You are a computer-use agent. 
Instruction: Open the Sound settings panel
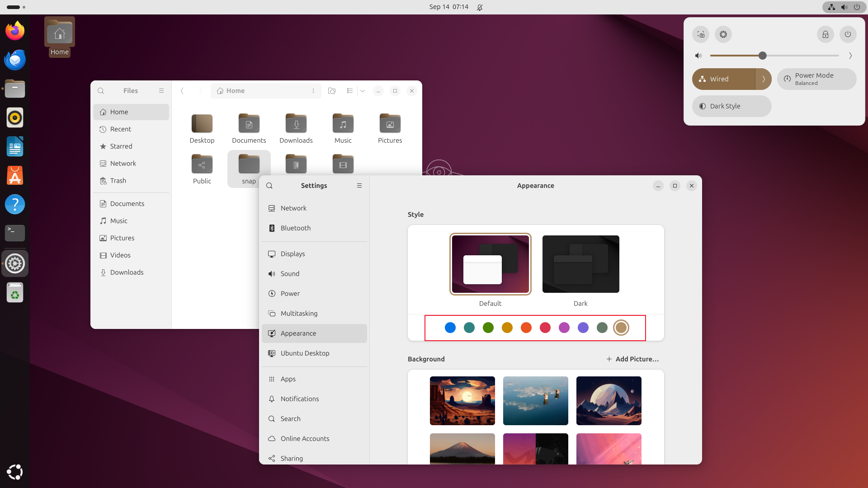290,273
